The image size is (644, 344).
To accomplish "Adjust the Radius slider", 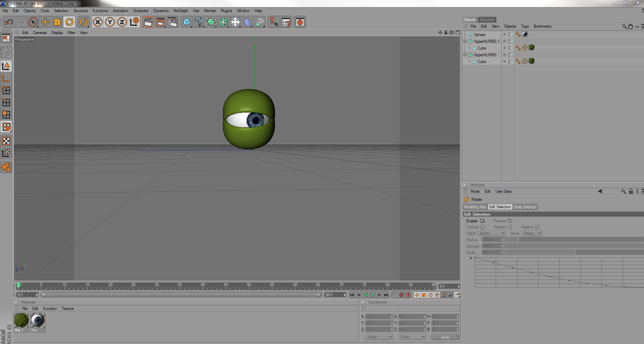I will [574, 240].
